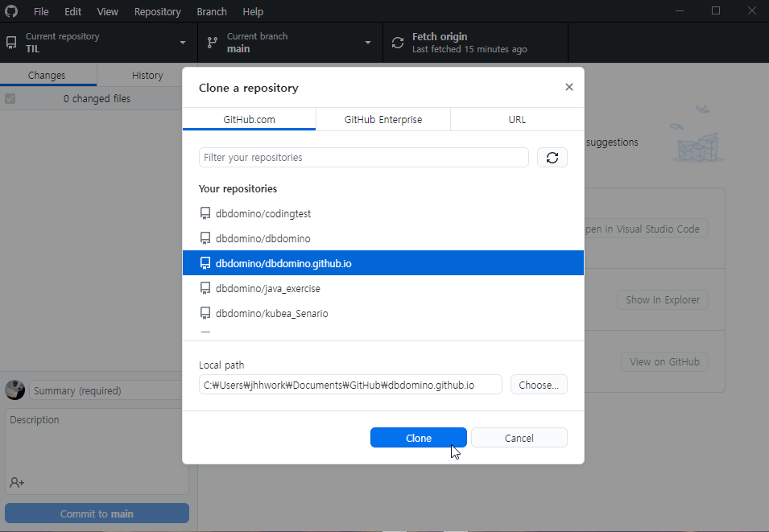Click repo icon beside dbdomino/dbdomino.github.io
Viewport: 769px width, 532px height.
(205, 263)
